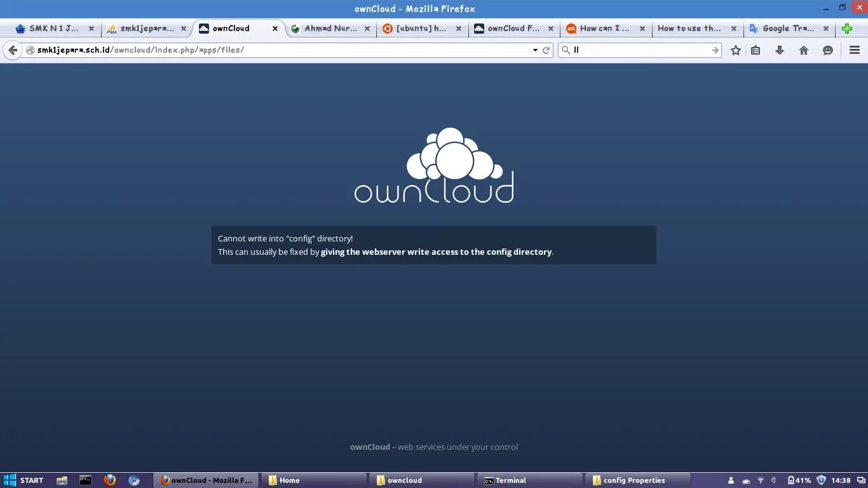Screen dimensions: 868x488
Task: Go to Firefox home page icon
Action: click(804, 50)
